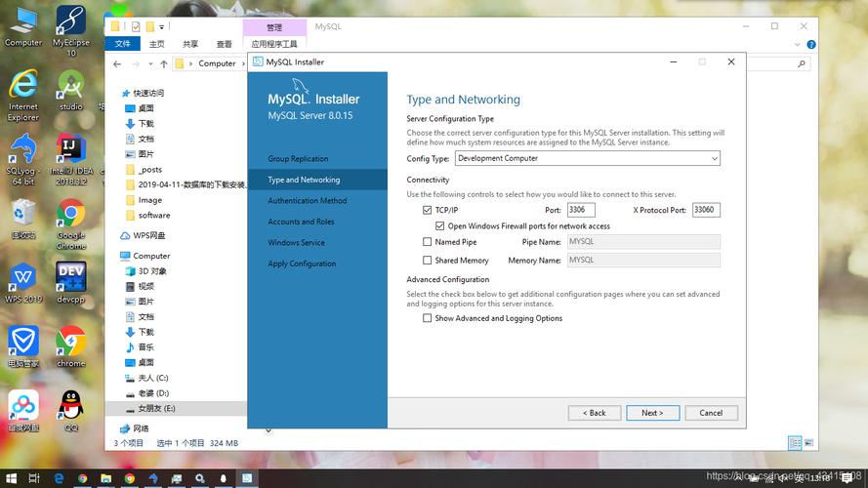The height and width of the screenshot is (488, 868).
Task: Click the Explorer up-directory arrow
Action: 164,64
